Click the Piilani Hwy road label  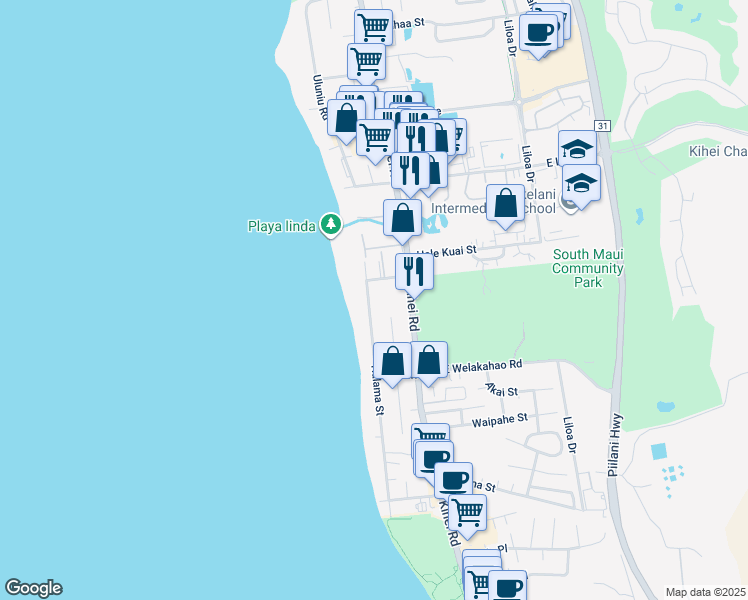tap(615, 445)
